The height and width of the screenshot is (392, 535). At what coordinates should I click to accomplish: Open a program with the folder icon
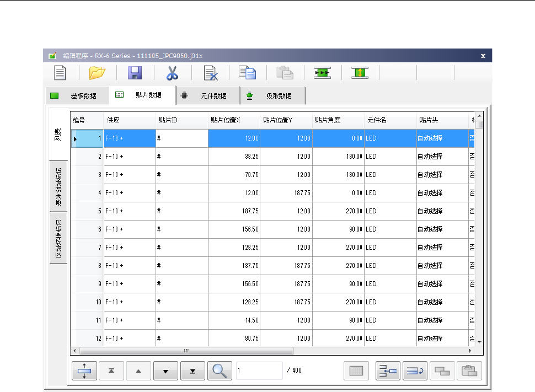point(97,73)
